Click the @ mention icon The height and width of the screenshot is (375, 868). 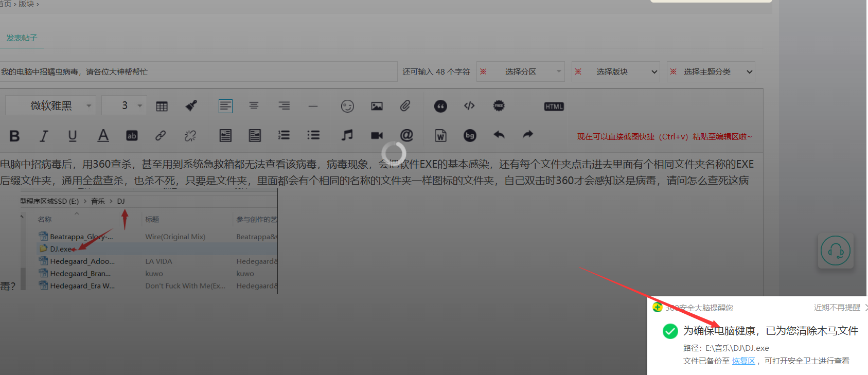406,135
